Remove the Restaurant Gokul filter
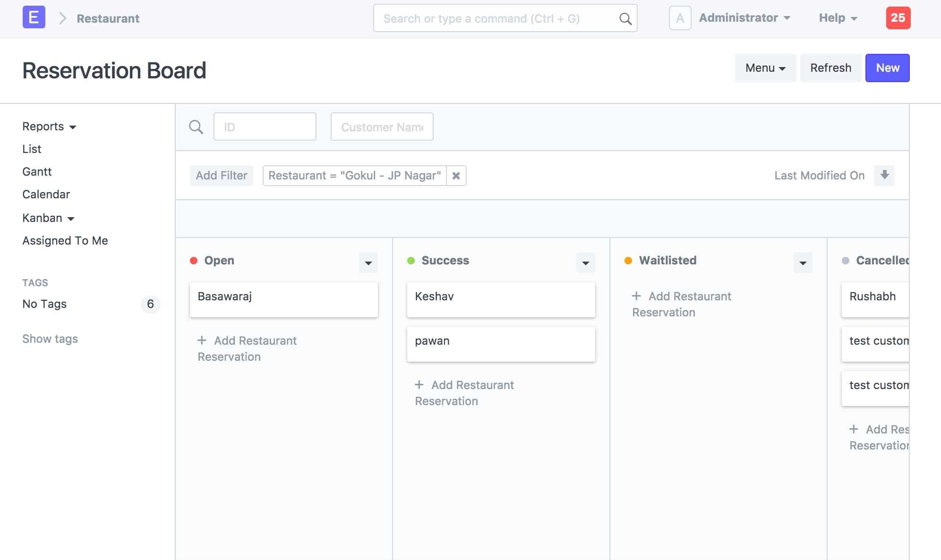This screenshot has width=941, height=560. pyautogui.click(x=456, y=176)
